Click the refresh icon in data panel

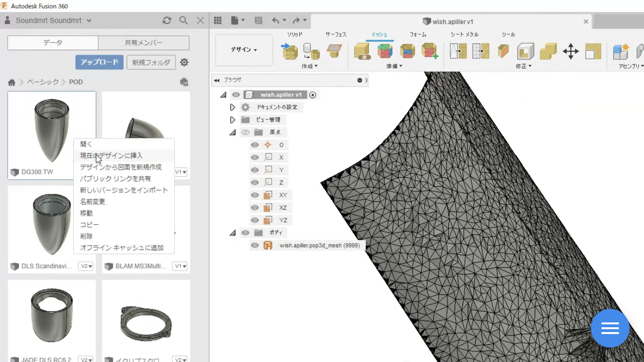(x=167, y=20)
